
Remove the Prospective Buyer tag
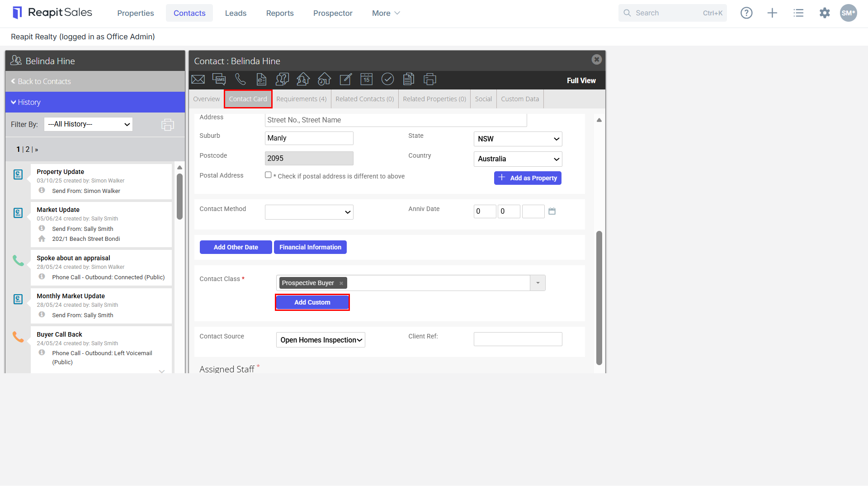pos(341,283)
